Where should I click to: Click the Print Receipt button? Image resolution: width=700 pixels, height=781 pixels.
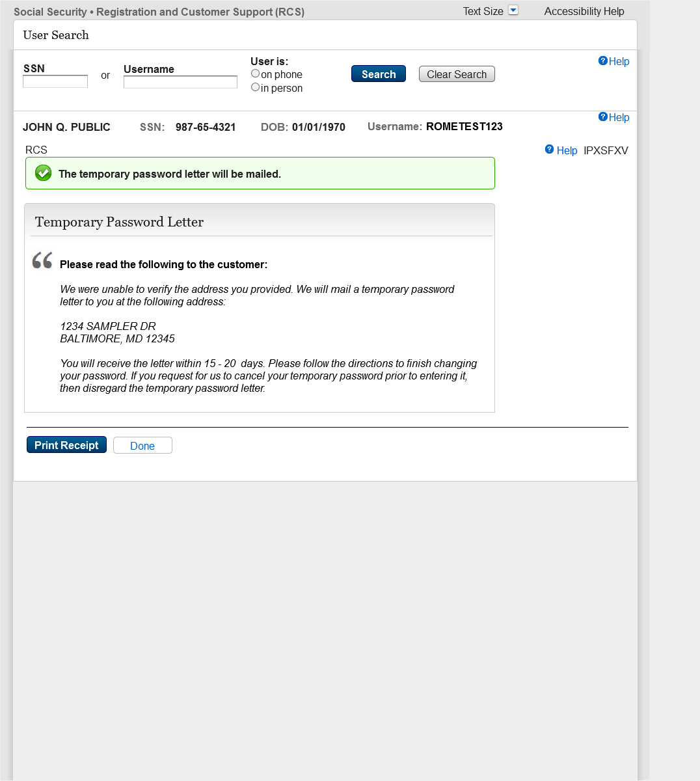pos(66,445)
